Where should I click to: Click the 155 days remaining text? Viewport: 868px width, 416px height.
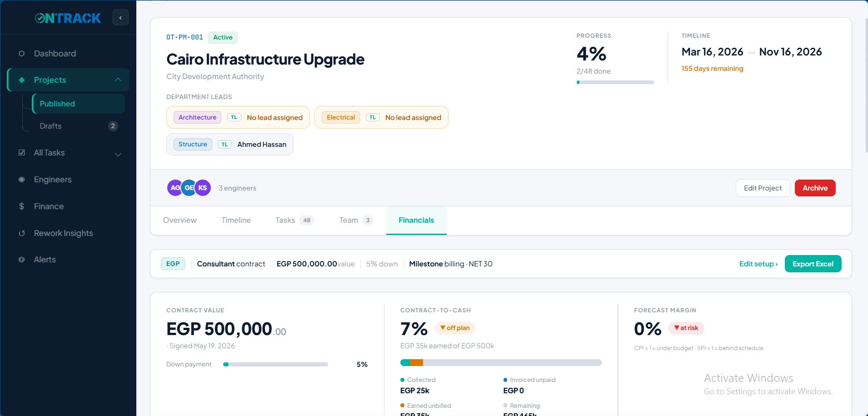coord(712,69)
